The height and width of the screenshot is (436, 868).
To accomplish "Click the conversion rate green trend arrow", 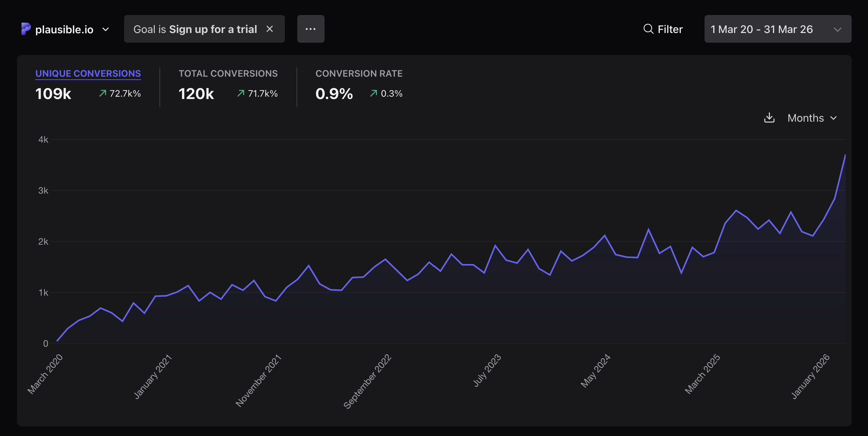I will pyautogui.click(x=373, y=93).
